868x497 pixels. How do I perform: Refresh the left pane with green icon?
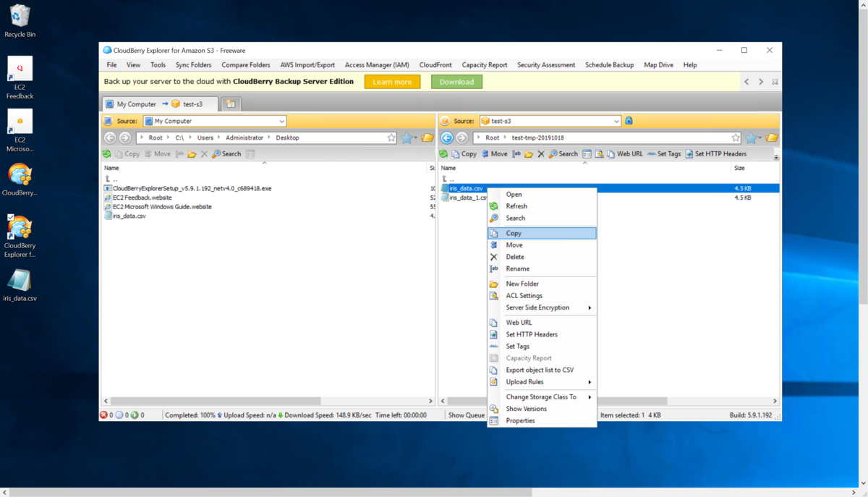pyautogui.click(x=107, y=154)
